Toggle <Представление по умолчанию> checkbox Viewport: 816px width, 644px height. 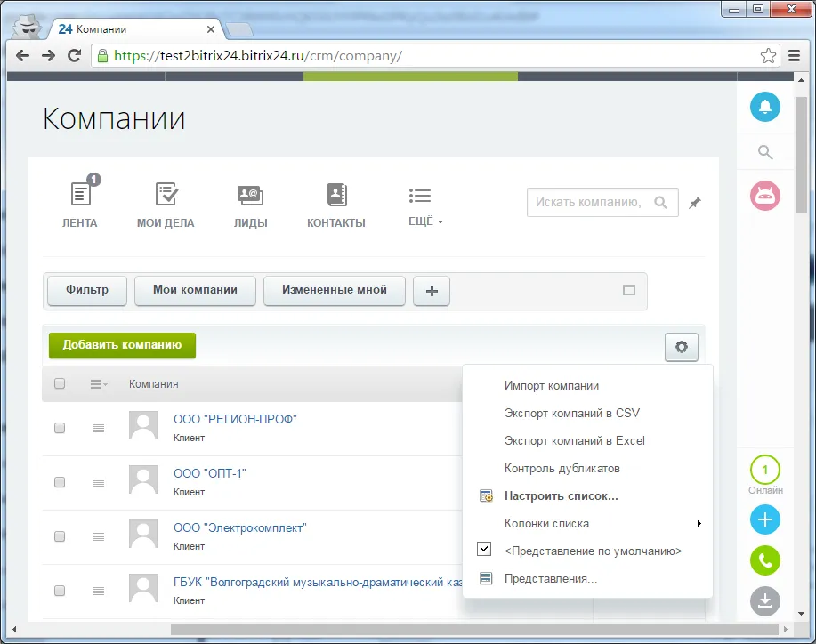[484, 550]
